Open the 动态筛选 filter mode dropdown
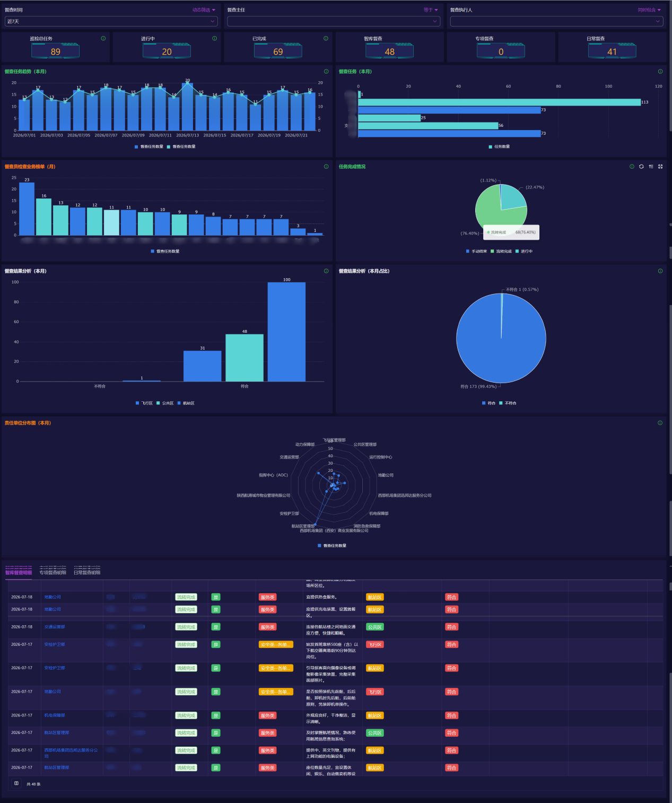This screenshot has height=803, width=672. pyautogui.click(x=204, y=10)
